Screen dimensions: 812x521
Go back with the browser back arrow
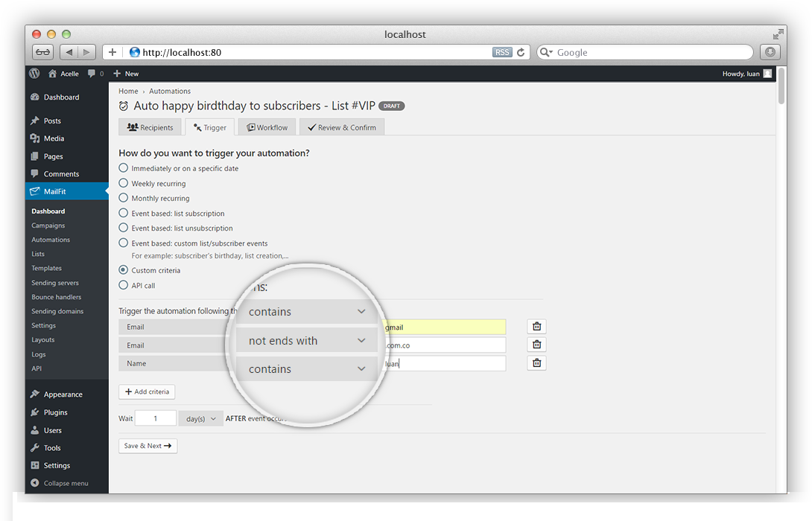(69, 52)
